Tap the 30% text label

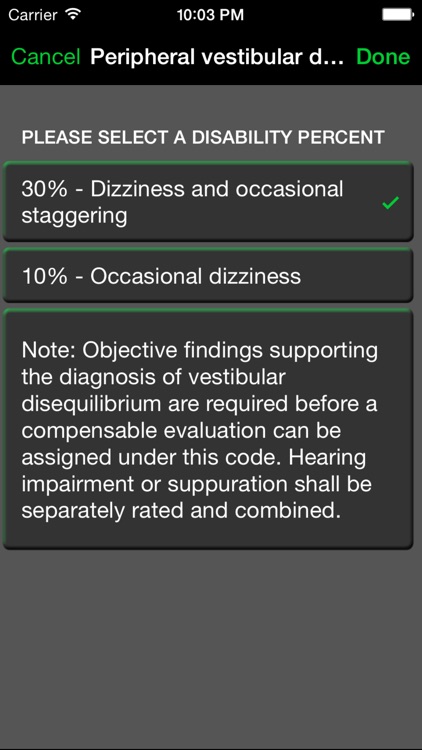pos(44,189)
